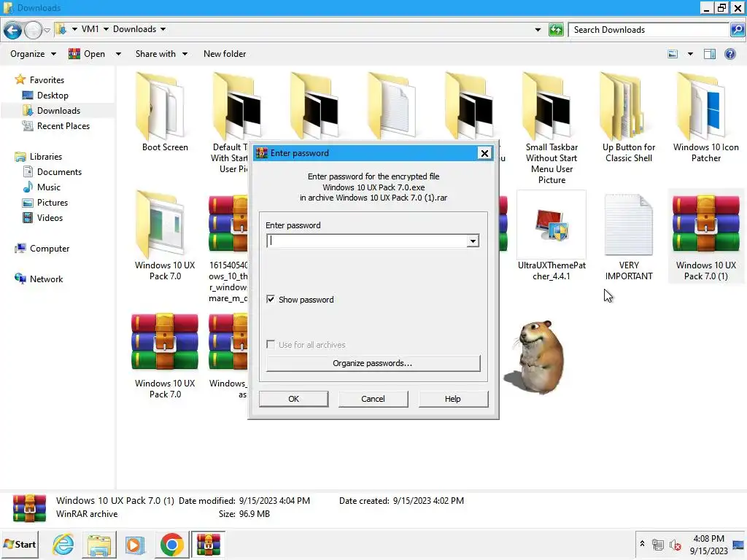Select Windows 10 UX Pack 7.0 WinRAR archive
The width and height of the screenshot is (747, 560).
[165, 354]
